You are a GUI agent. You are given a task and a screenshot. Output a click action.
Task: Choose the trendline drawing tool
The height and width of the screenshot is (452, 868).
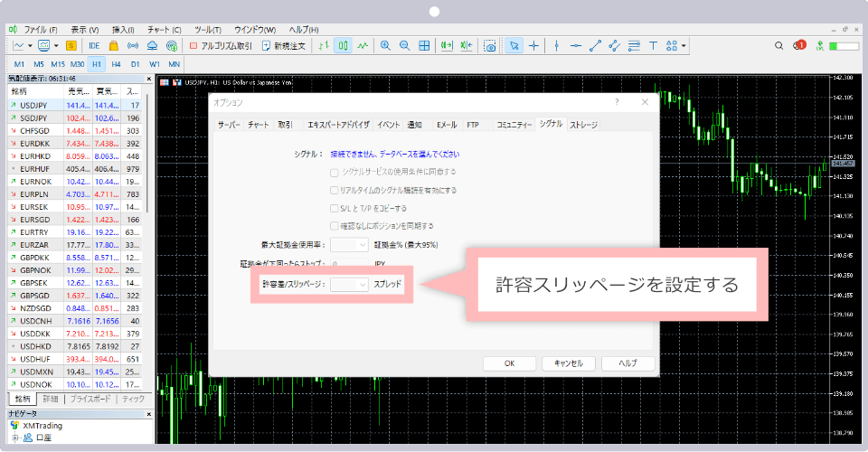(x=596, y=45)
